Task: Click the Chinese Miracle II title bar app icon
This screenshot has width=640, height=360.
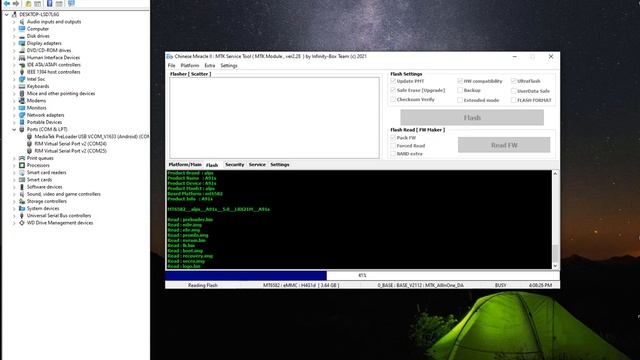Action: pos(169,56)
